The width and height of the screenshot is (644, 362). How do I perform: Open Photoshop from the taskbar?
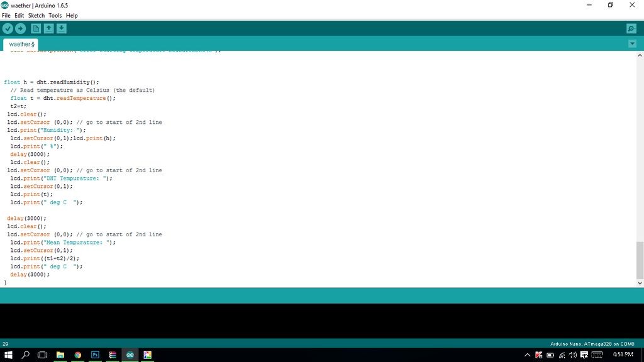click(95, 355)
